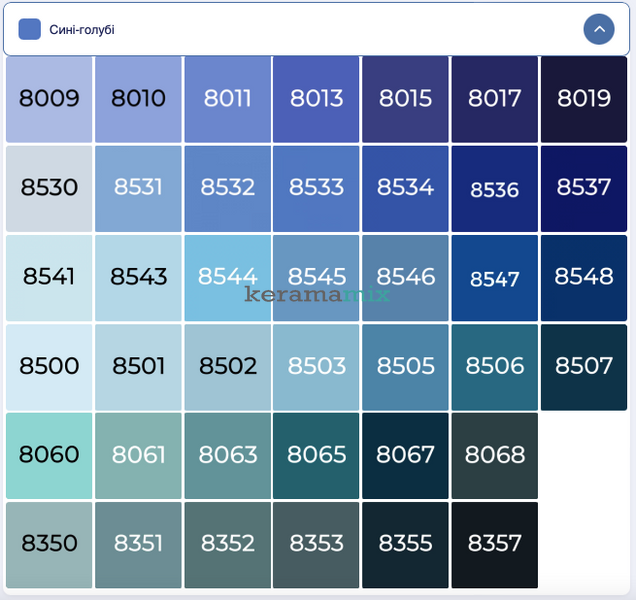Select the deep blue swatch 8537
636x600 pixels.
click(x=584, y=189)
